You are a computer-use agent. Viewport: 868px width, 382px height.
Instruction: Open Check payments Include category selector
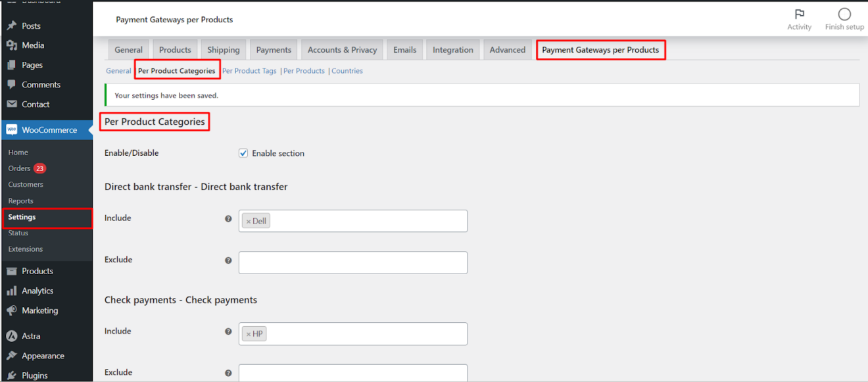click(x=368, y=334)
